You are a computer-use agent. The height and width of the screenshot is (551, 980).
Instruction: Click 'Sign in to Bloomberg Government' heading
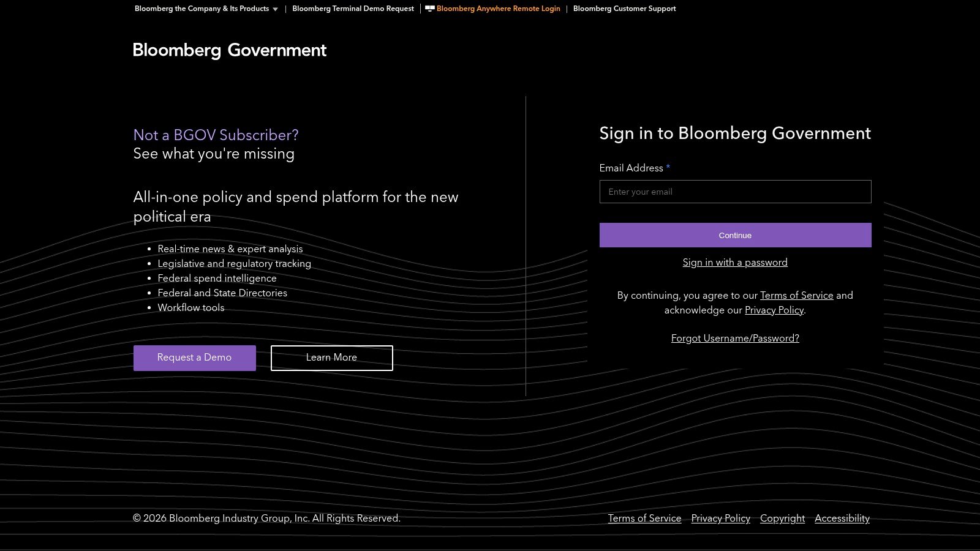click(735, 133)
